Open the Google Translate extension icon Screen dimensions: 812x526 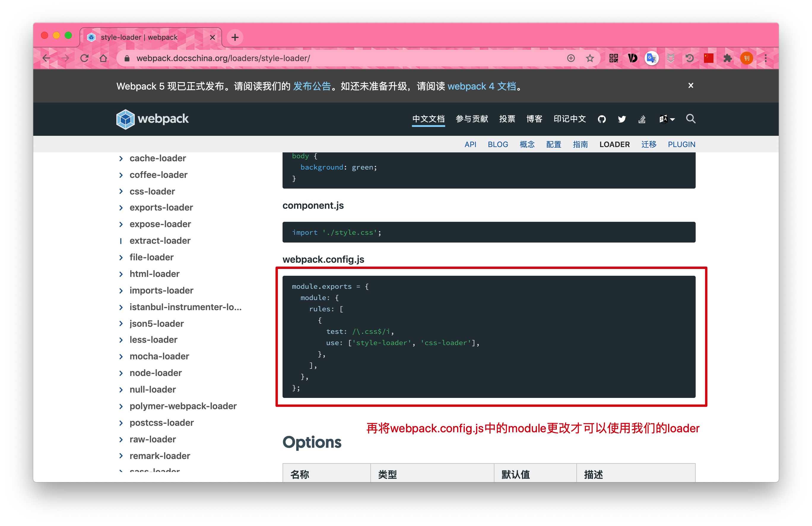pyautogui.click(x=651, y=58)
